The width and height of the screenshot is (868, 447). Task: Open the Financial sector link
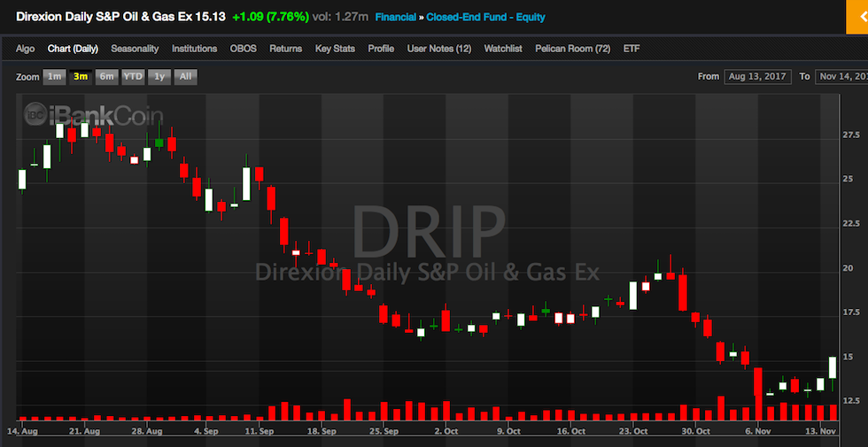[x=396, y=17]
